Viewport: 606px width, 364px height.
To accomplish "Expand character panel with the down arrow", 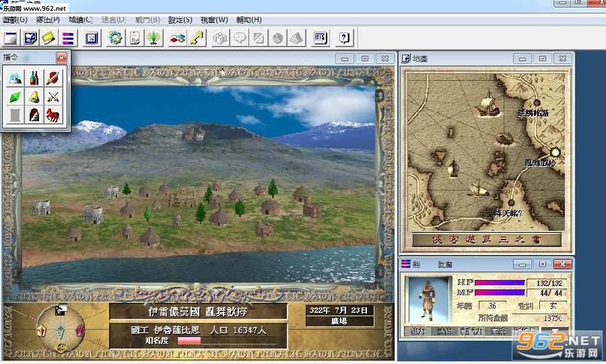I will [x=554, y=331].
